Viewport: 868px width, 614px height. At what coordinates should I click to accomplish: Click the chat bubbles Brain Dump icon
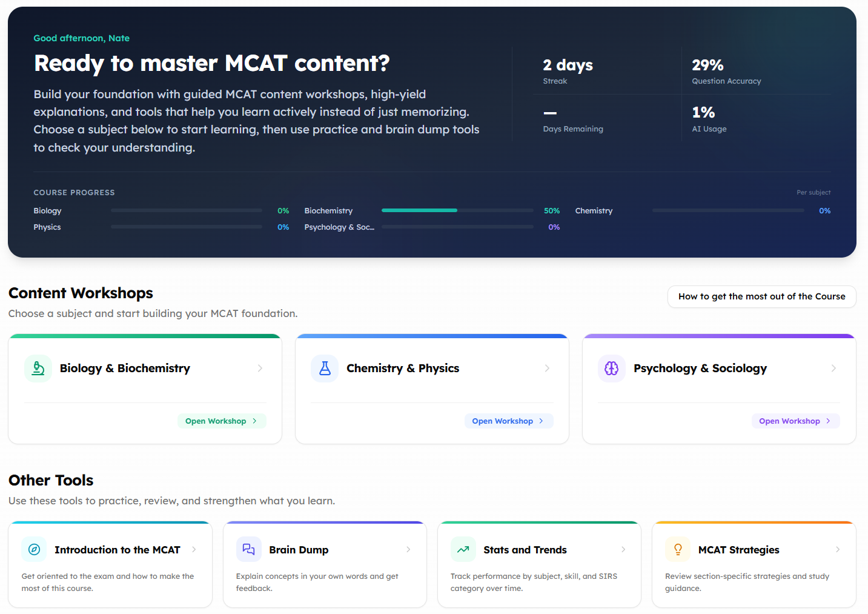tap(249, 550)
